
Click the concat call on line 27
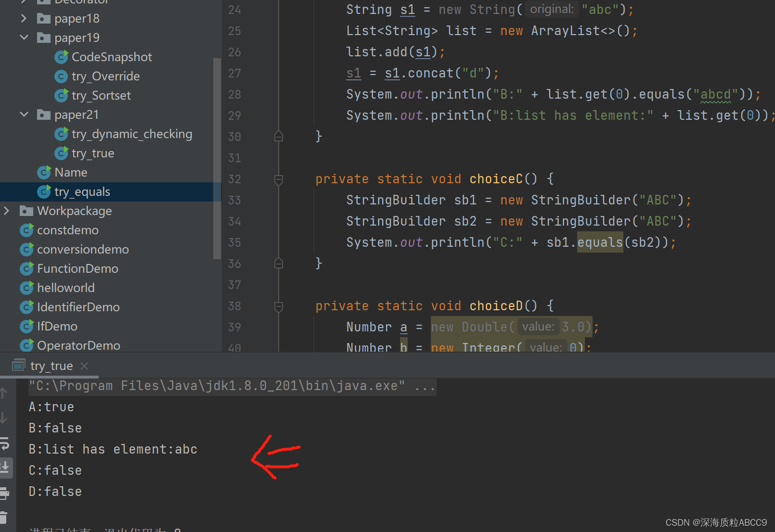click(x=431, y=73)
